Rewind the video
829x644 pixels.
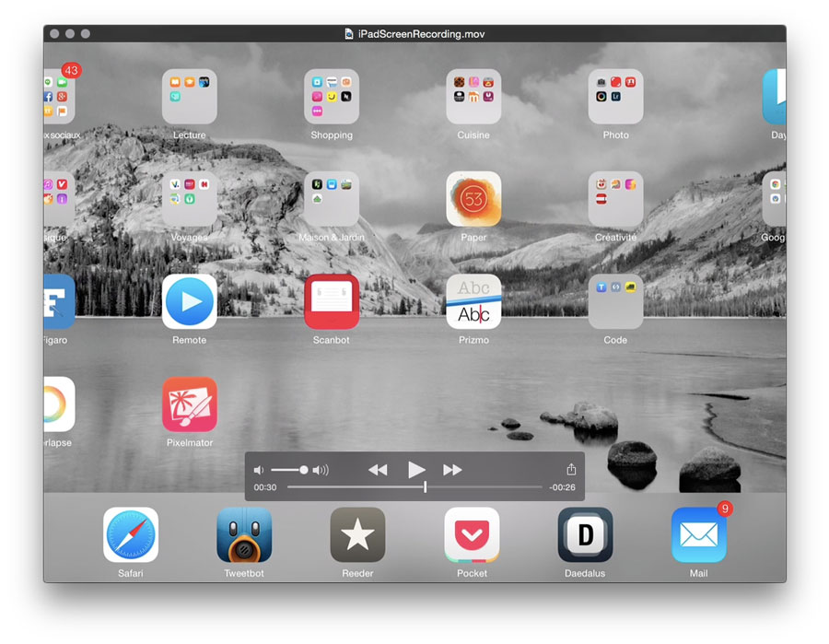pyautogui.click(x=378, y=470)
